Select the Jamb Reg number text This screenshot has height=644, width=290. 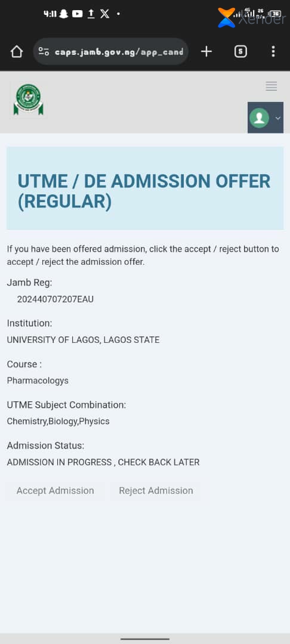(x=55, y=299)
